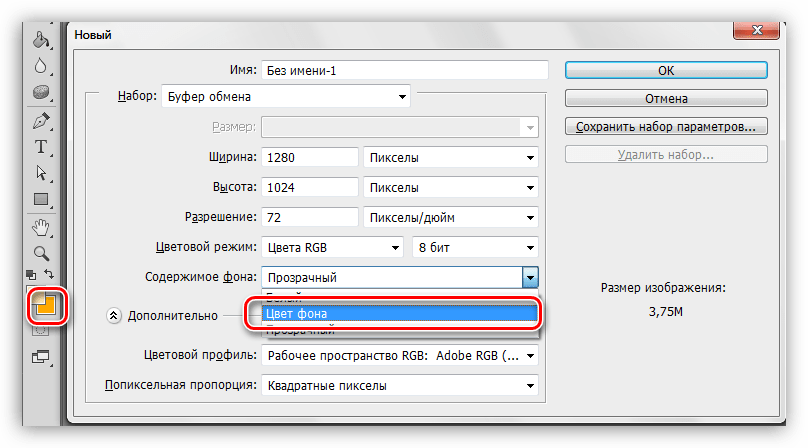
Task: Choose Цвет фона from the list
Action: (x=400, y=314)
